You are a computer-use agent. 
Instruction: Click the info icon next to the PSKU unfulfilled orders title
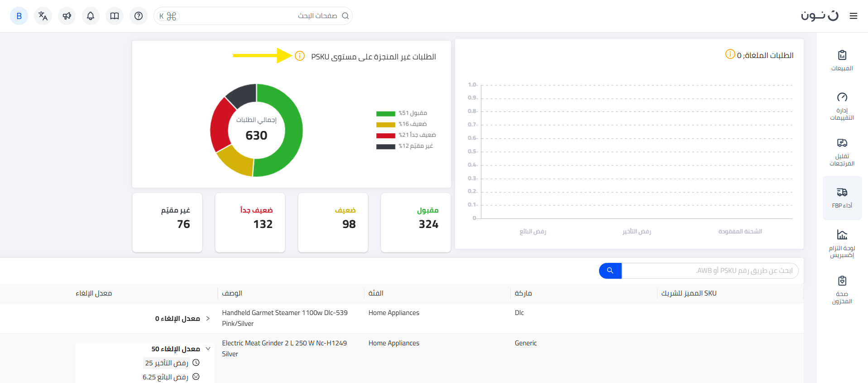click(300, 56)
